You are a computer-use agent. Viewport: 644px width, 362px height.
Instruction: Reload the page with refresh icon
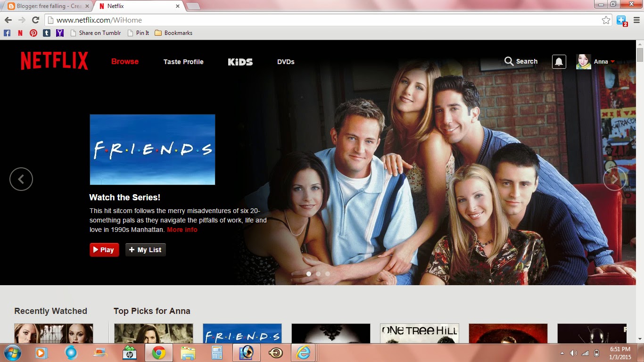click(x=35, y=20)
